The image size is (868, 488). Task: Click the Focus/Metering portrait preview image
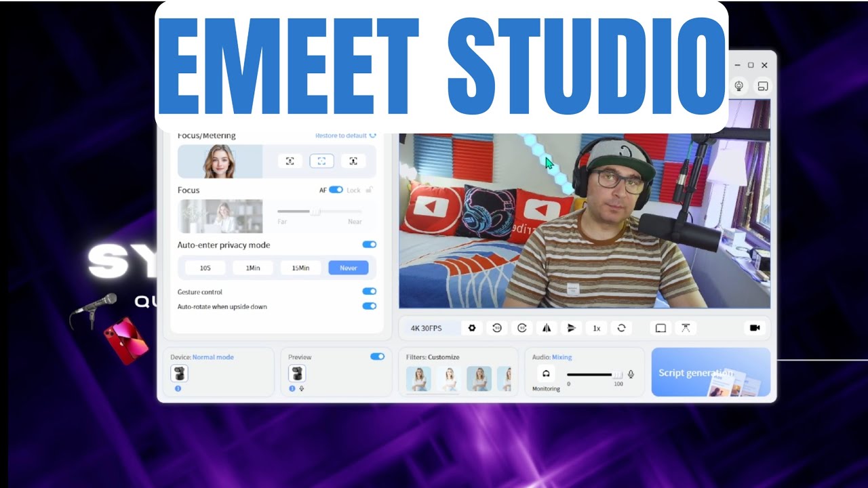[x=220, y=161]
